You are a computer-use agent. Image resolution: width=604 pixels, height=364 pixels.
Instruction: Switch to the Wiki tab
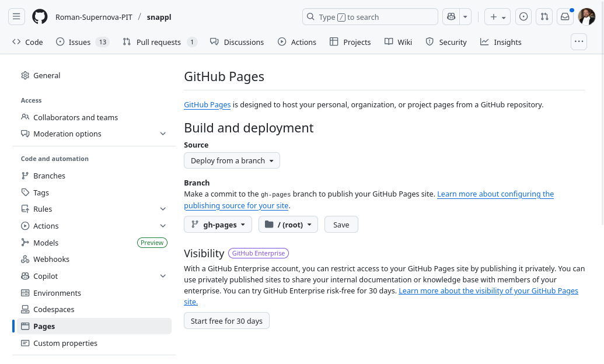(399, 42)
